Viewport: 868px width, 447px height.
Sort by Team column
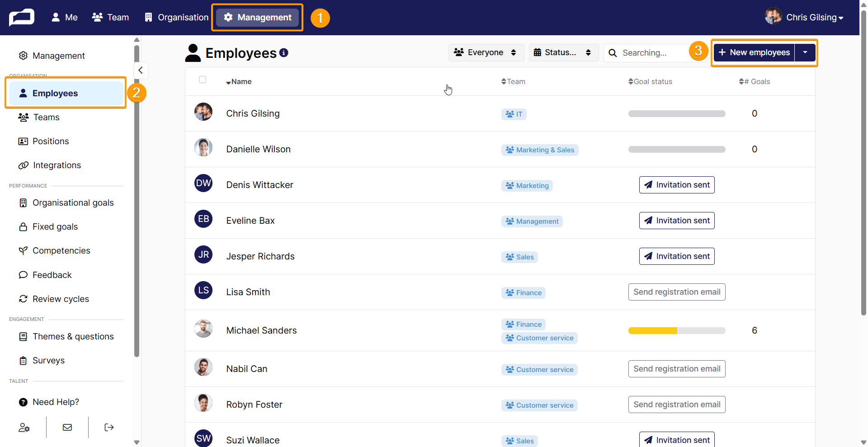tap(513, 82)
